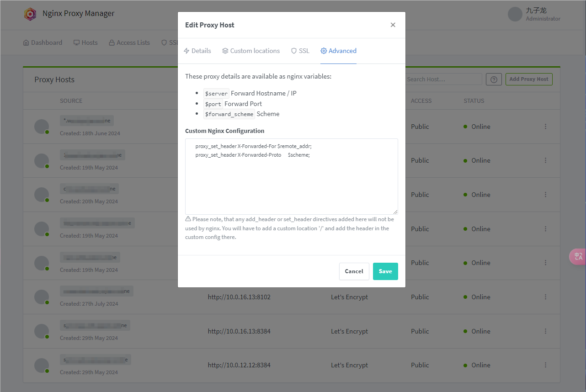Click the user avatar in header
This screenshot has height=392, width=586.
[x=515, y=14]
